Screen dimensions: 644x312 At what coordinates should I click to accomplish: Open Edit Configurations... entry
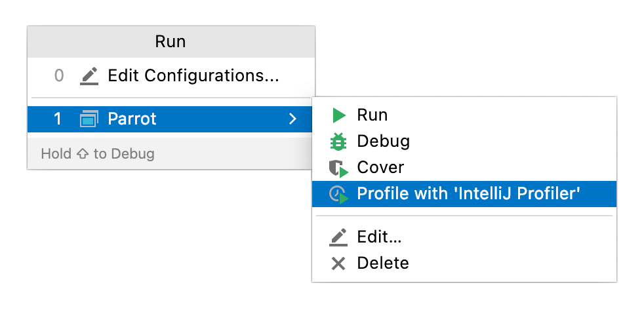click(171, 76)
